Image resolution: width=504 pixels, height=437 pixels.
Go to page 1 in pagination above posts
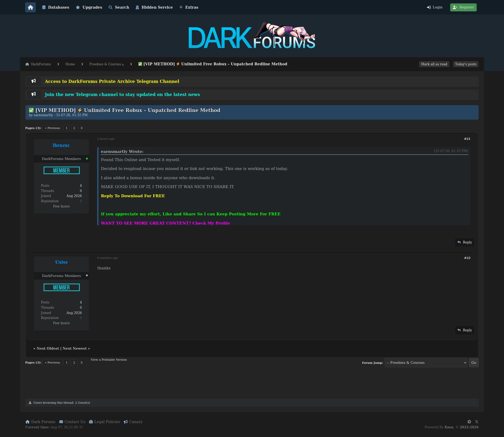[x=67, y=128]
